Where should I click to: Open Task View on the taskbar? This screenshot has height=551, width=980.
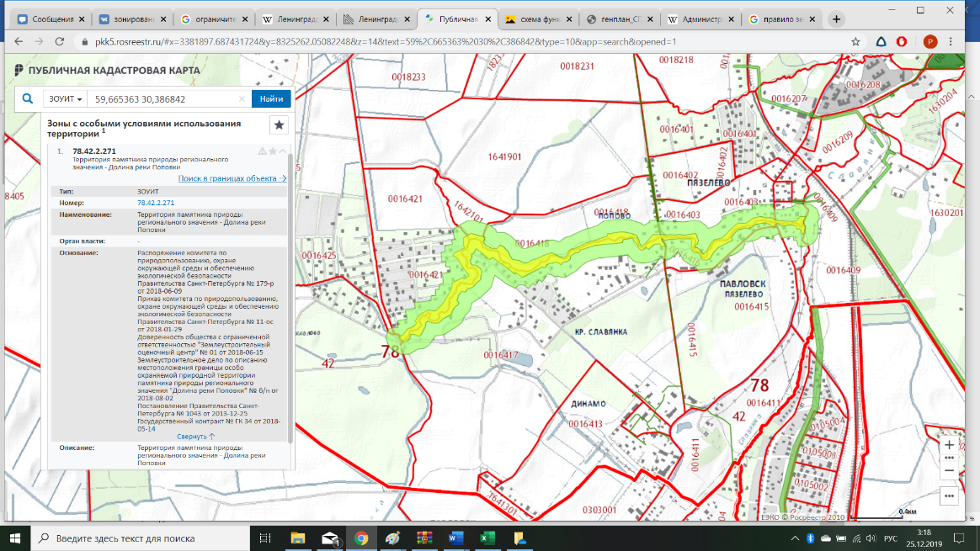pyautogui.click(x=265, y=538)
